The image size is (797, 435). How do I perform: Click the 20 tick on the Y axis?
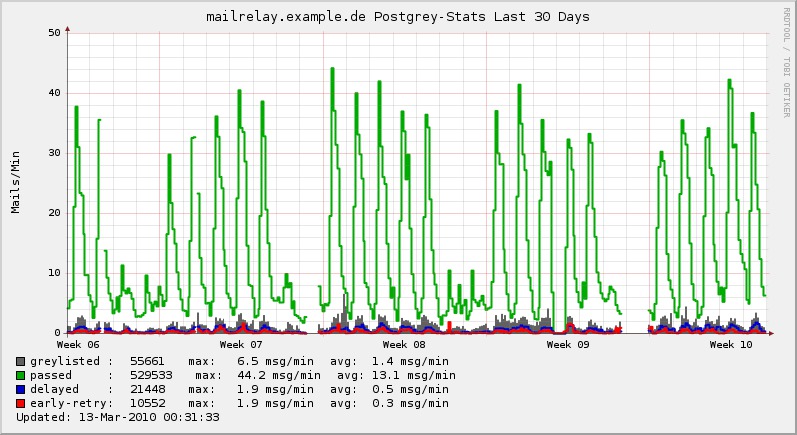[55, 213]
